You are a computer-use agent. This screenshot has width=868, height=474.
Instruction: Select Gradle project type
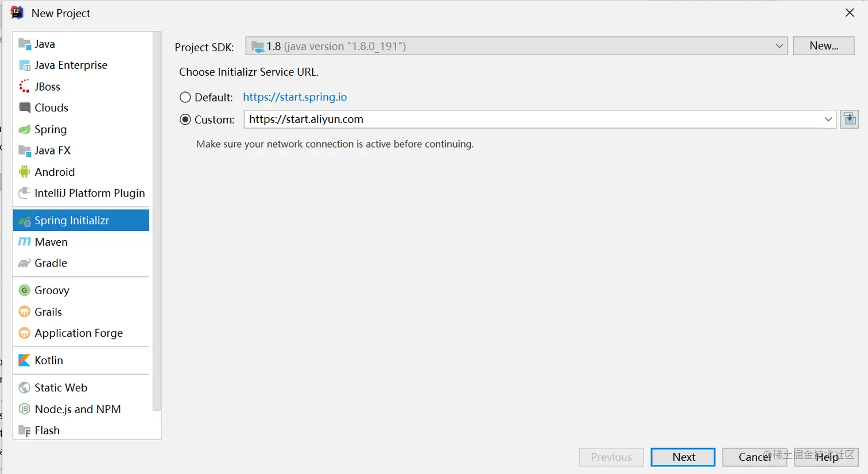click(x=81, y=263)
